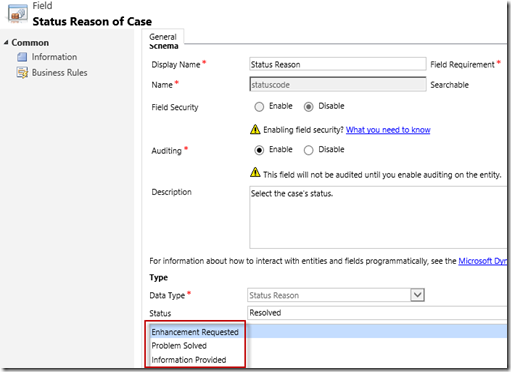Screen dimensions: 511x372
Task: Open the Data Type dropdown arrow
Action: click(x=417, y=295)
